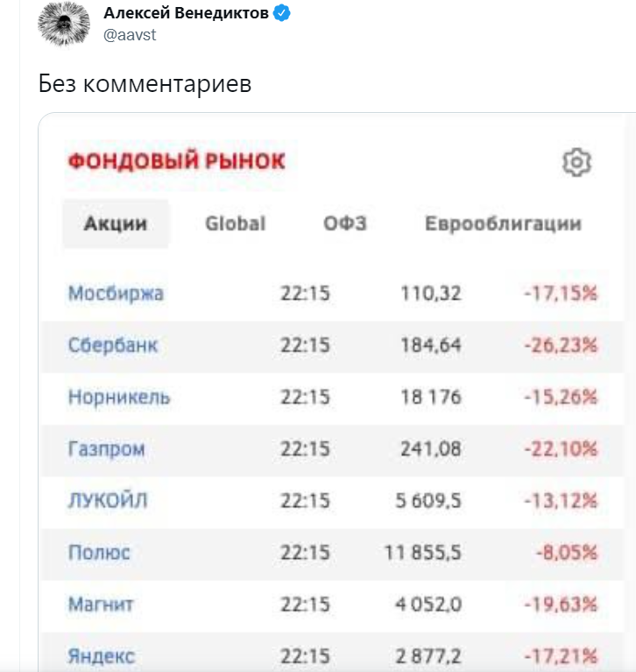Switch to the Global tab
Screen dimensions: 636x672
click(x=236, y=223)
